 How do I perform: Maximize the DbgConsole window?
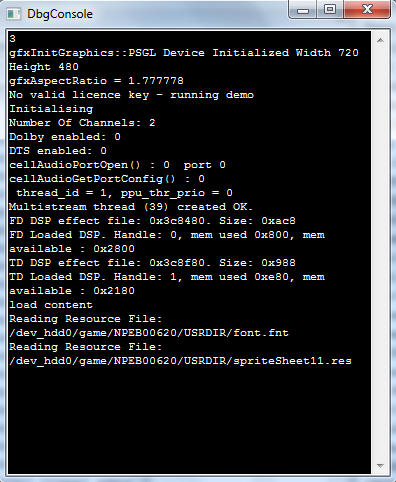(x=330, y=9)
